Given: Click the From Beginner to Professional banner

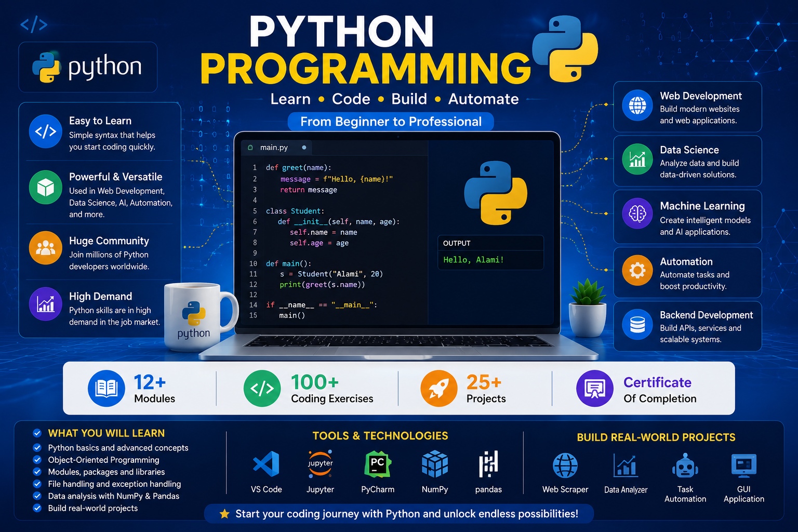Looking at the screenshot, I should (x=391, y=122).
